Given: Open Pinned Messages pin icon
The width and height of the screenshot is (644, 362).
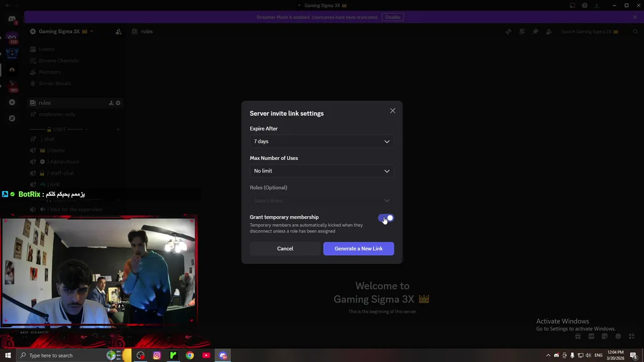Looking at the screenshot, I should [535, 31].
